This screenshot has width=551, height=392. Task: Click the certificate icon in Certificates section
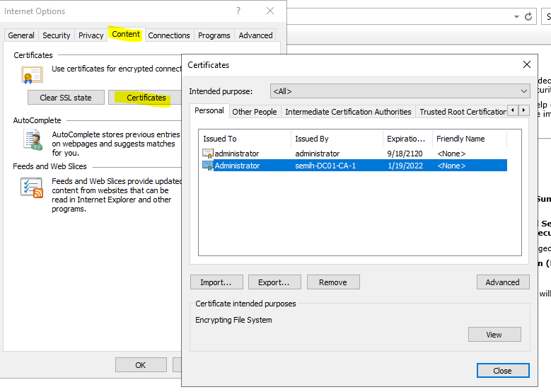click(x=30, y=75)
